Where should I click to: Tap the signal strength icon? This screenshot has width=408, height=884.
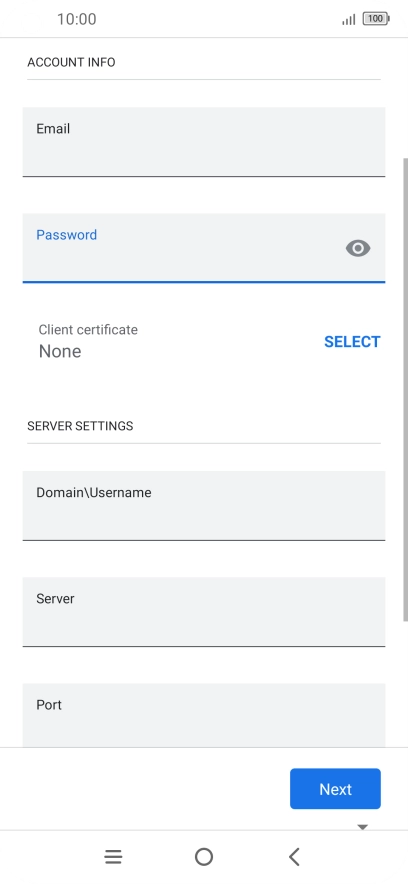[x=349, y=20]
